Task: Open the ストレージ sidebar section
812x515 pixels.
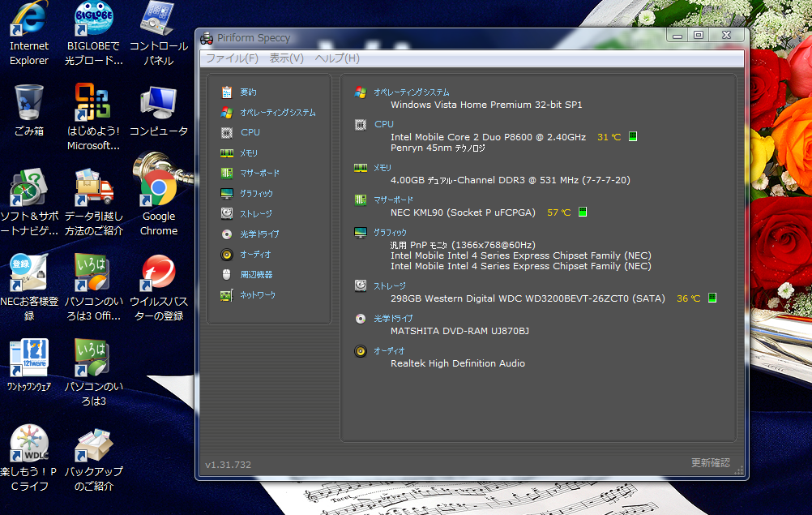Action: pyautogui.click(x=256, y=213)
